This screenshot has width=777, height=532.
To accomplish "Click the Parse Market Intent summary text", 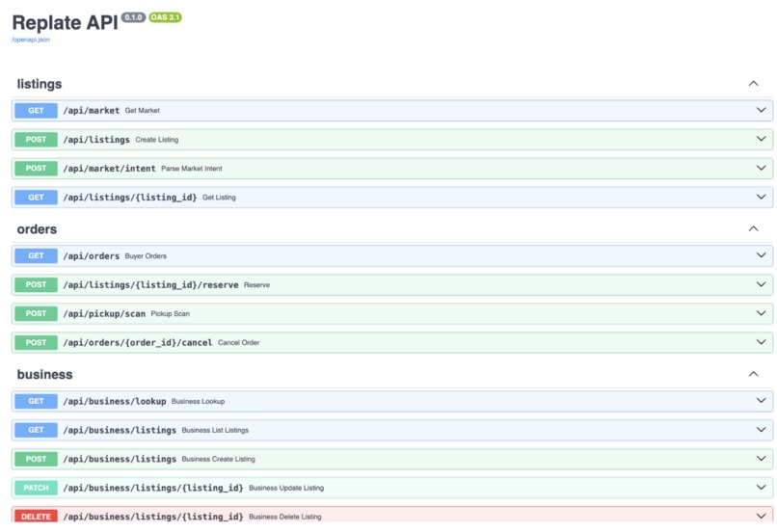I will (192, 169).
